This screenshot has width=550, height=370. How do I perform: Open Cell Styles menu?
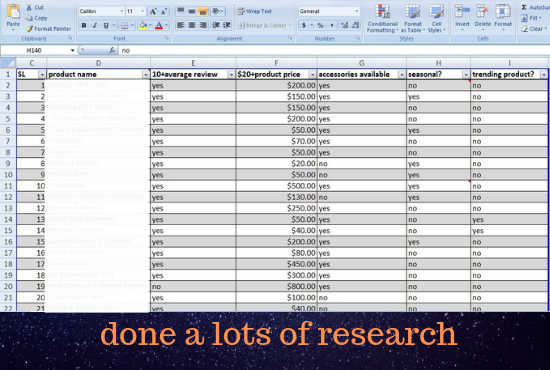pos(437,19)
